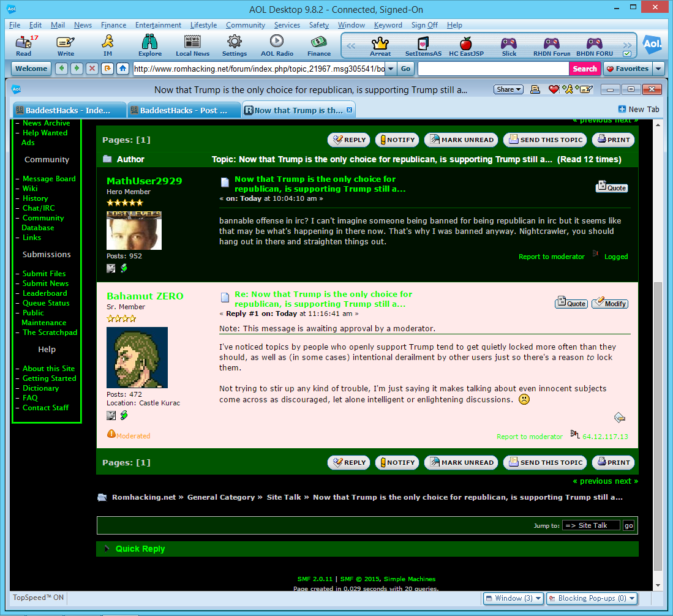This screenshot has width=673, height=616.
Task: Click the top REPLY button
Action: click(x=350, y=140)
